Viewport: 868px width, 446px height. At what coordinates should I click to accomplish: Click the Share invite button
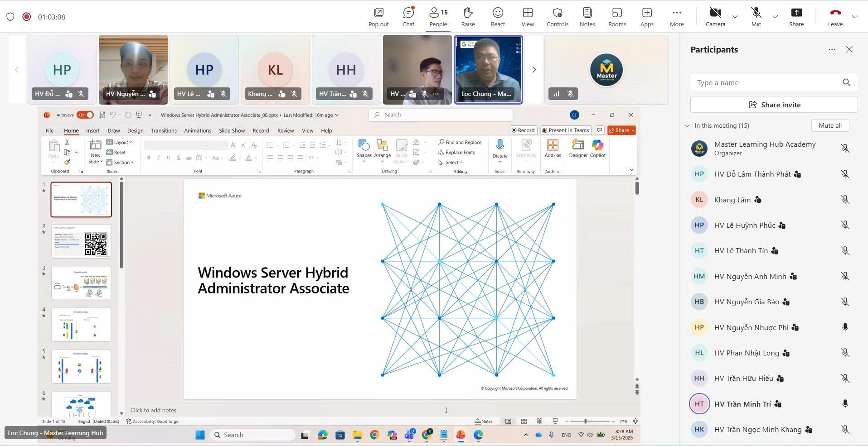pos(774,105)
